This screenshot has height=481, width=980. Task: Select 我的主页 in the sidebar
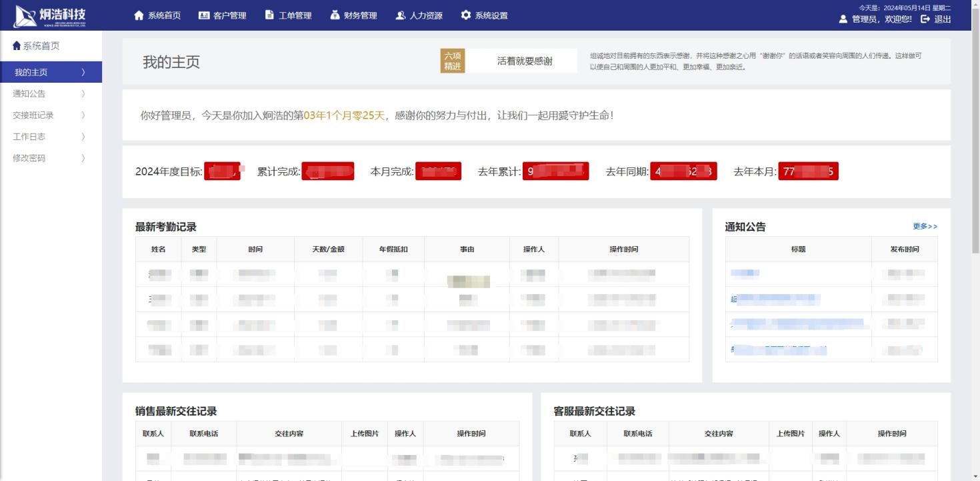31,73
